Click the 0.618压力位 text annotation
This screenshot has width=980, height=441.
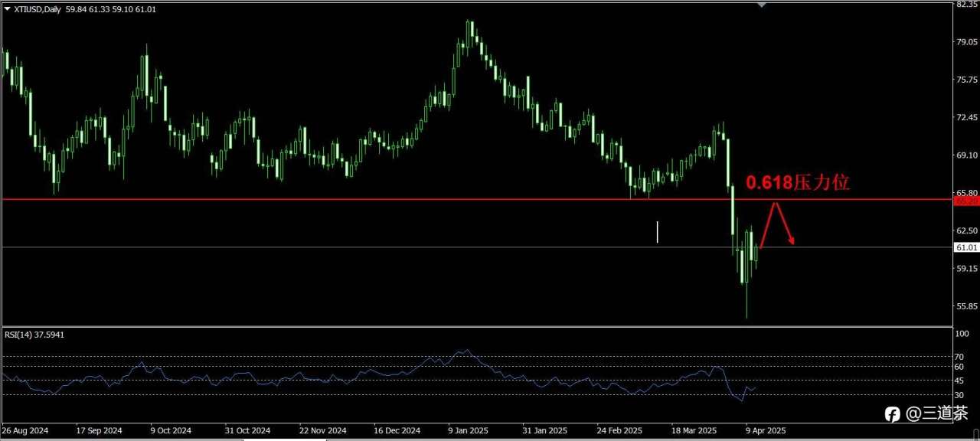pyautogui.click(x=798, y=183)
